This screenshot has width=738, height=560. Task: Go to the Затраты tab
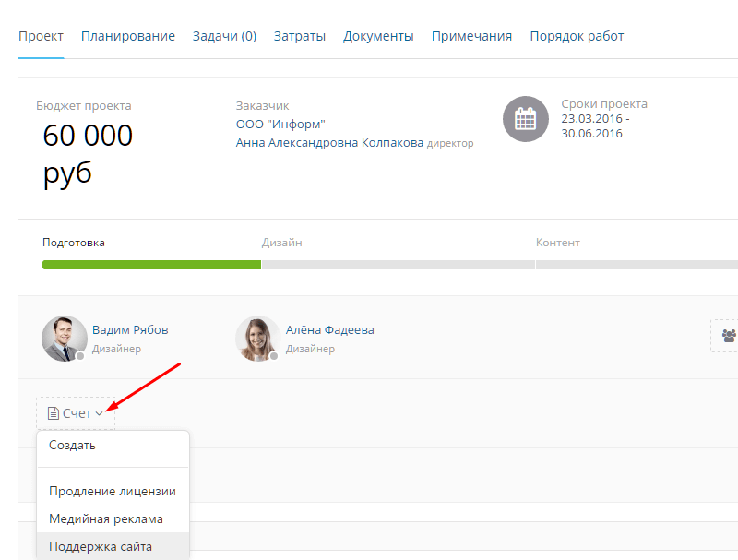(299, 36)
